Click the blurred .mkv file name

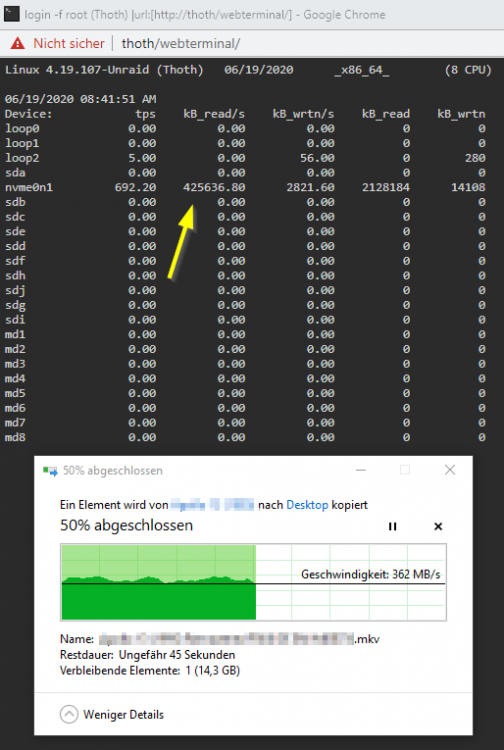pyautogui.click(x=239, y=639)
